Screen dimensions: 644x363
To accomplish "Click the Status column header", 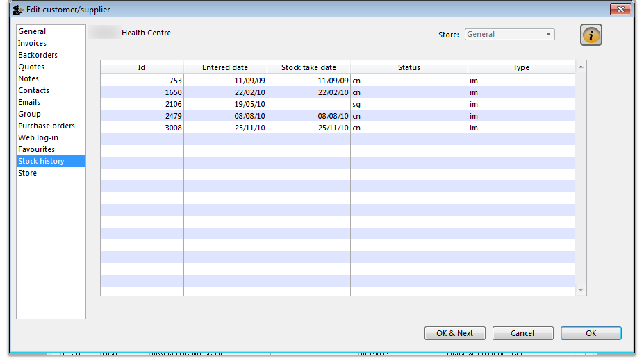I will tap(408, 67).
